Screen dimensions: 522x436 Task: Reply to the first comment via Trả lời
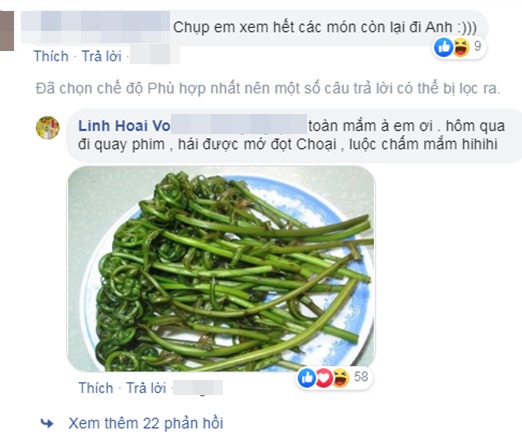[102, 56]
